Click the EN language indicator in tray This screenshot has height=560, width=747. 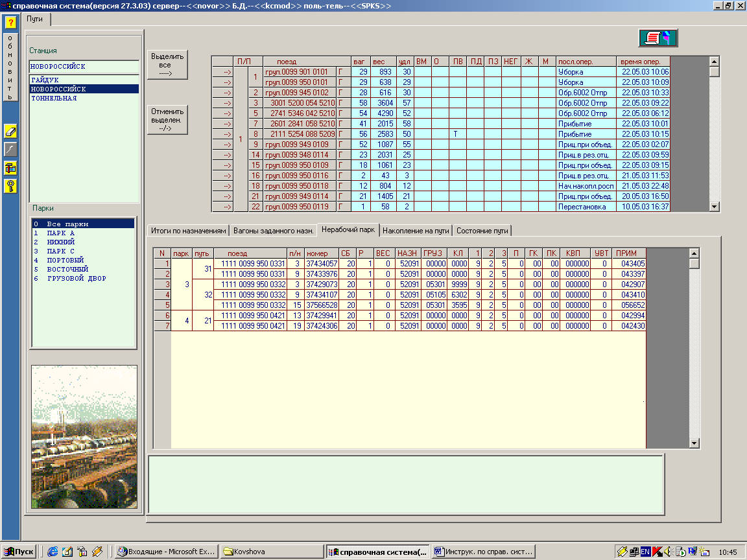(x=645, y=552)
